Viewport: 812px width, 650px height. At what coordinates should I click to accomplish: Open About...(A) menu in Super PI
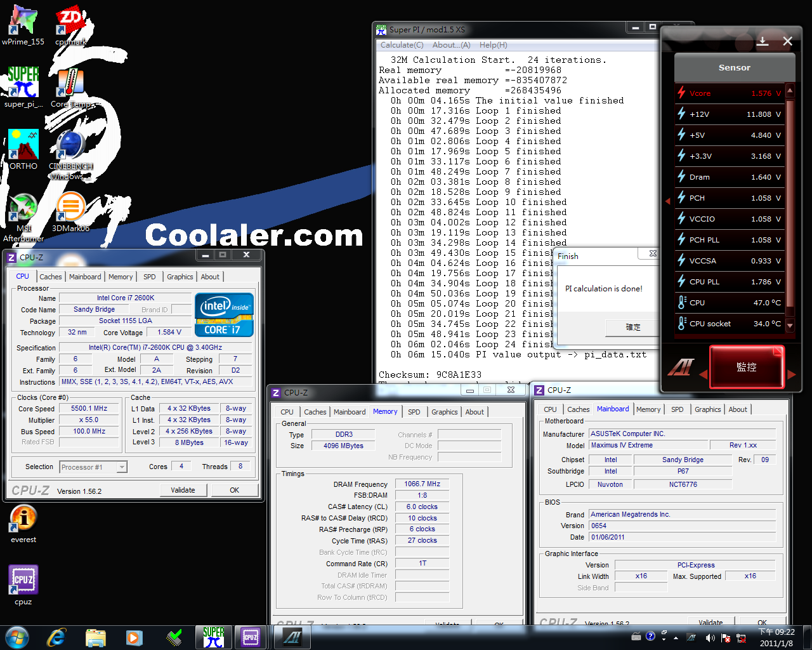coord(451,45)
